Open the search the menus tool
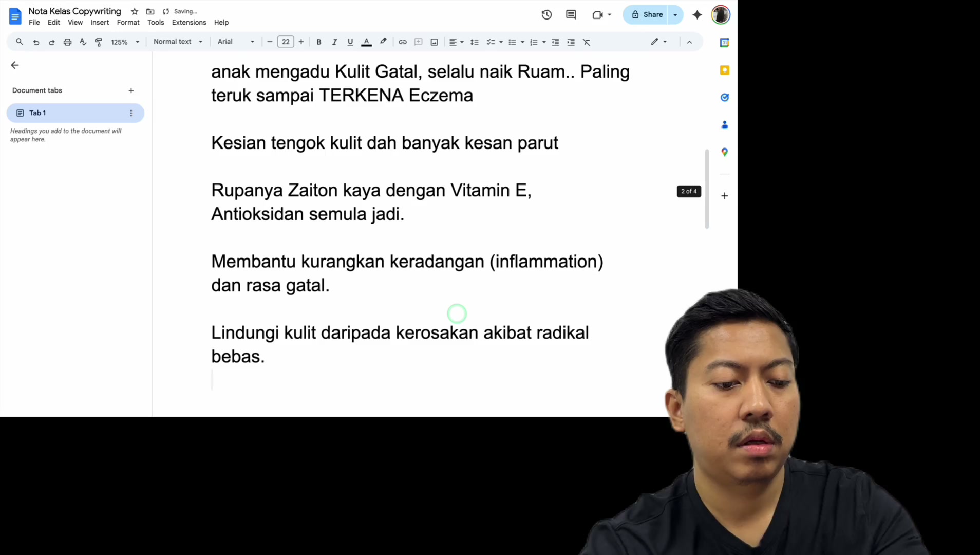980x555 pixels. click(x=20, y=42)
